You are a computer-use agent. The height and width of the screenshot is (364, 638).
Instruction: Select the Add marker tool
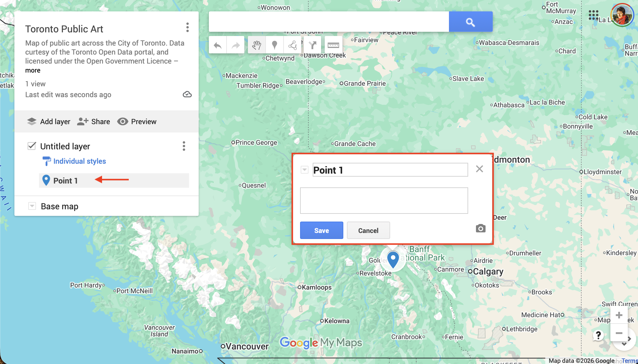coord(274,45)
